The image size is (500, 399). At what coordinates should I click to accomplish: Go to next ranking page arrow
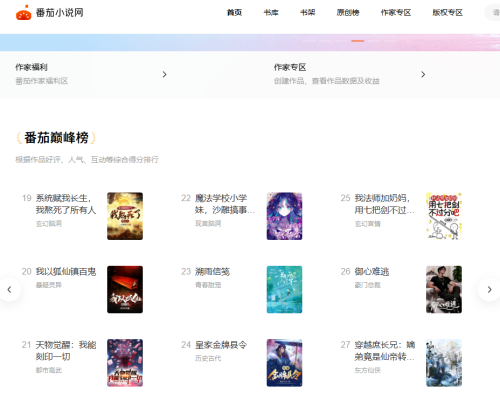click(x=489, y=289)
